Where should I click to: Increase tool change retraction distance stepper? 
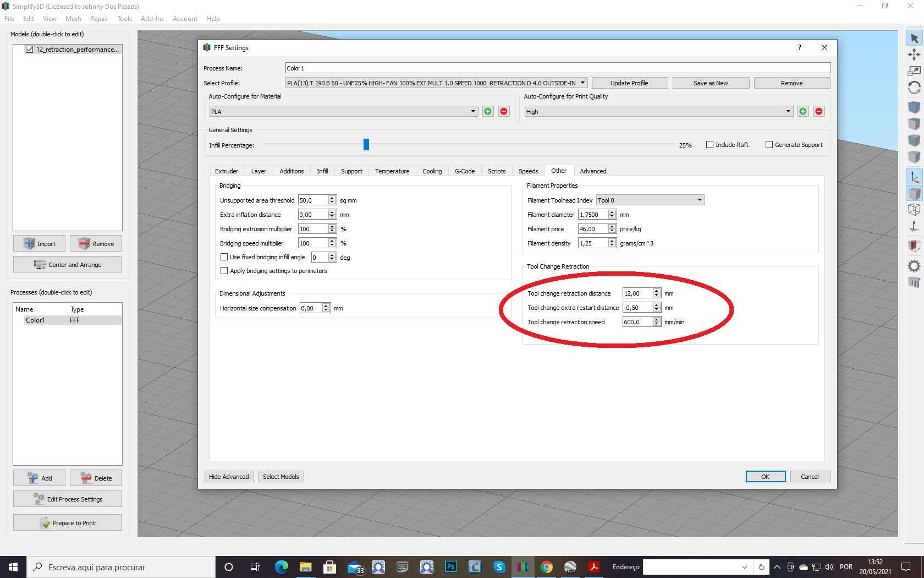click(657, 291)
